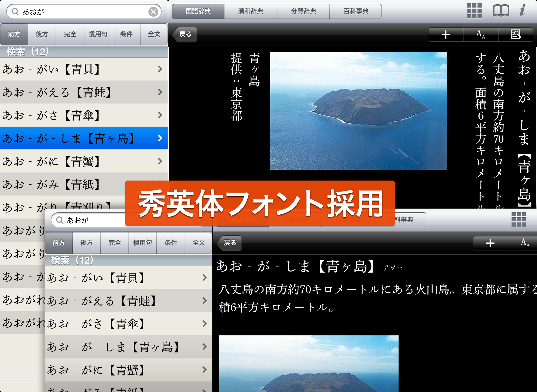Switch to the 百科事典 tab at top
Screen dimensions: 537x392
[356, 11]
